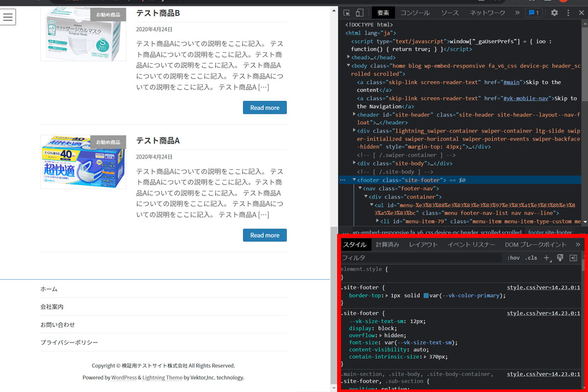Click the display: block declaration
Viewport: 588px width, 392px height.
click(373, 328)
